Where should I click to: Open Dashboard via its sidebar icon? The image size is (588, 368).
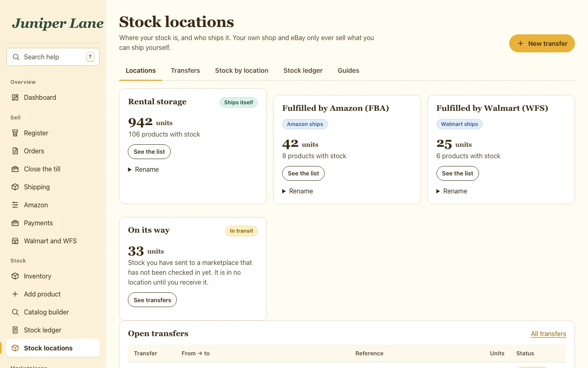pyautogui.click(x=15, y=97)
